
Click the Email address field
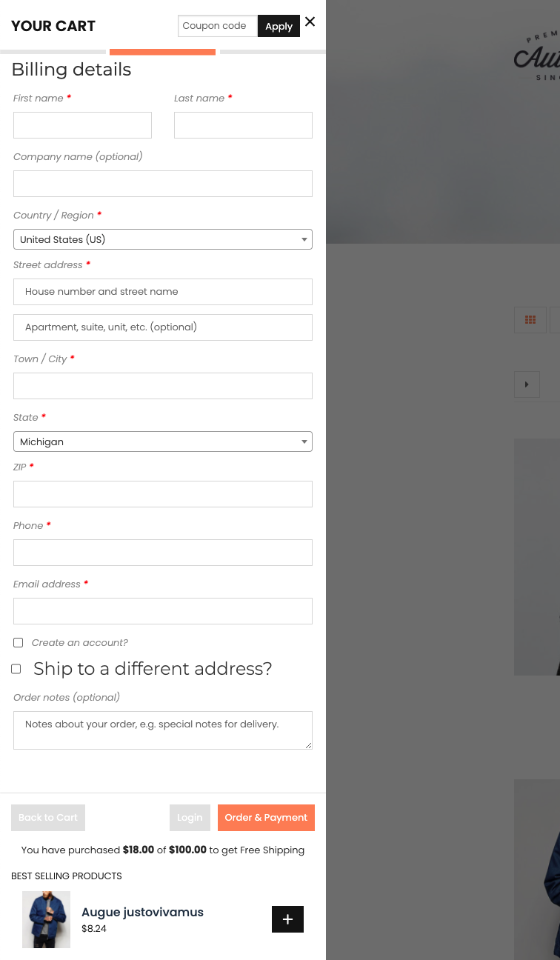tap(163, 611)
